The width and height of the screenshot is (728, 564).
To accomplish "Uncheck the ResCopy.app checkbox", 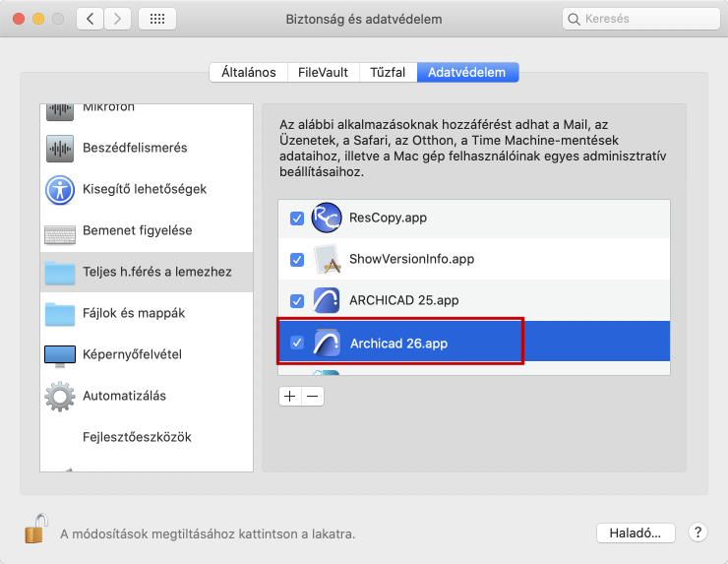I will (x=297, y=218).
